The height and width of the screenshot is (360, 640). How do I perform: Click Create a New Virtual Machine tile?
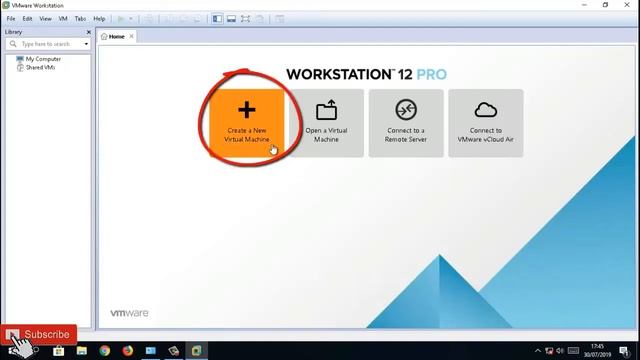point(247,123)
